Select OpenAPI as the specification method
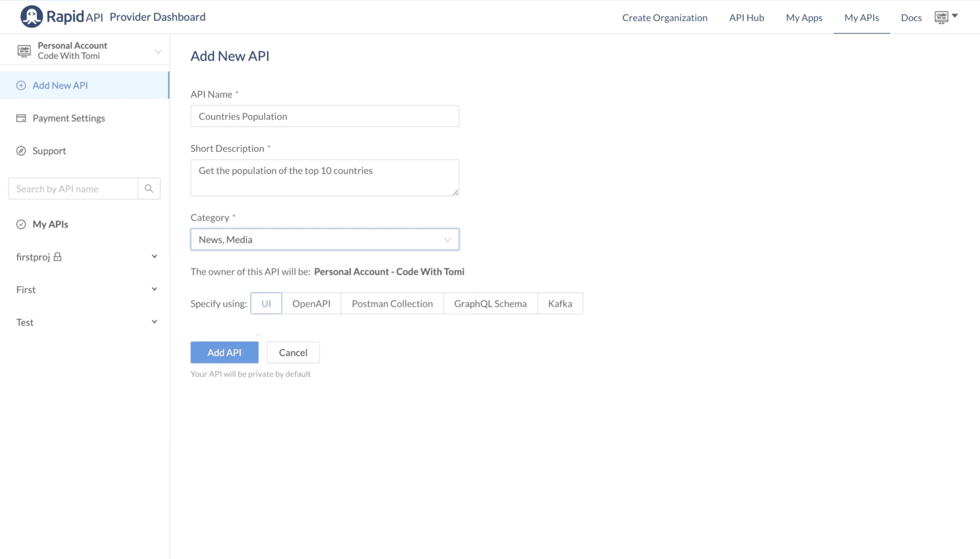This screenshot has width=980, height=559. [311, 303]
